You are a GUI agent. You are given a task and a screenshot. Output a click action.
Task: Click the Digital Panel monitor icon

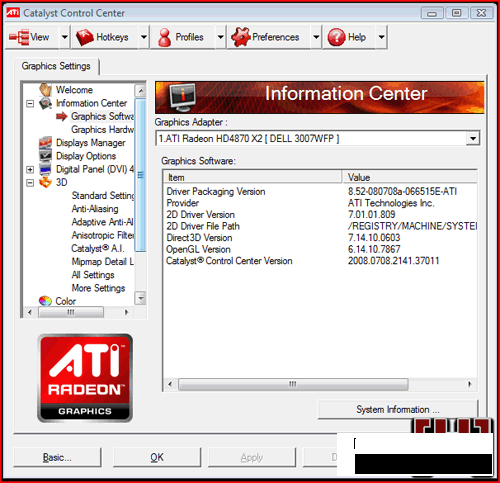pyautogui.click(x=45, y=169)
